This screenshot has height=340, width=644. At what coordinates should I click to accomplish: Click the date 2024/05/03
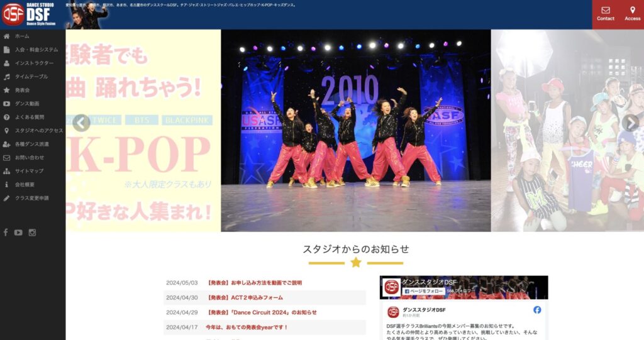click(x=182, y=283)
